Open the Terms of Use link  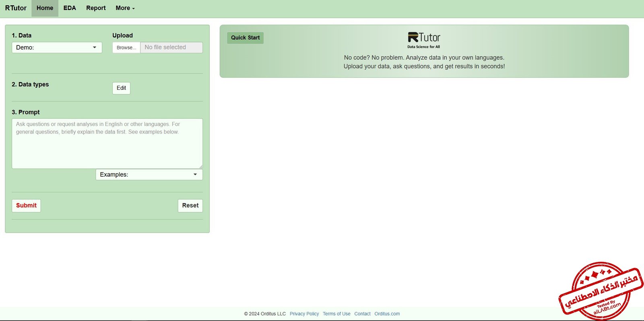336,314
